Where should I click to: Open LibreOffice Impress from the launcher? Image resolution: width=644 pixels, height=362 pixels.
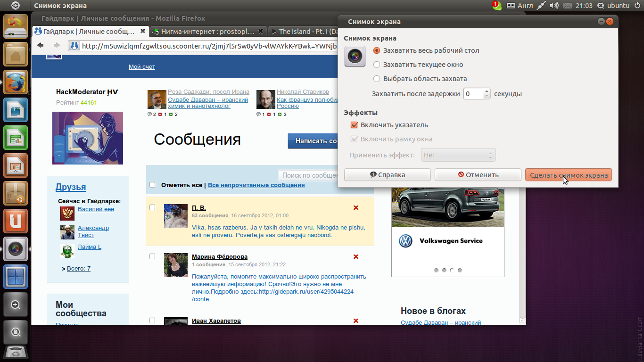(16, 165)
